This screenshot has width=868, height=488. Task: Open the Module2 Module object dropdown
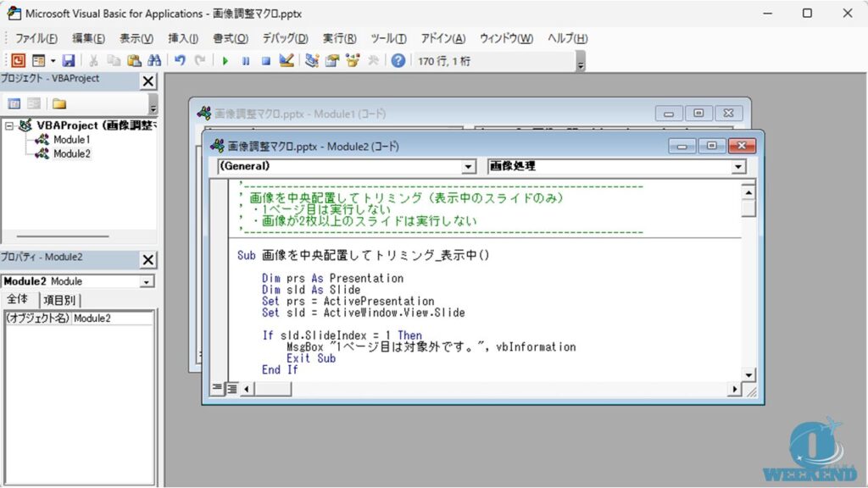(x=146, y=281)
